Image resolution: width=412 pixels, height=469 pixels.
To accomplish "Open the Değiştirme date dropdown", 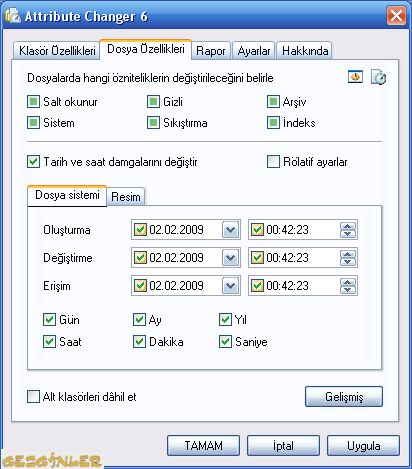I will tap(231, 258).
